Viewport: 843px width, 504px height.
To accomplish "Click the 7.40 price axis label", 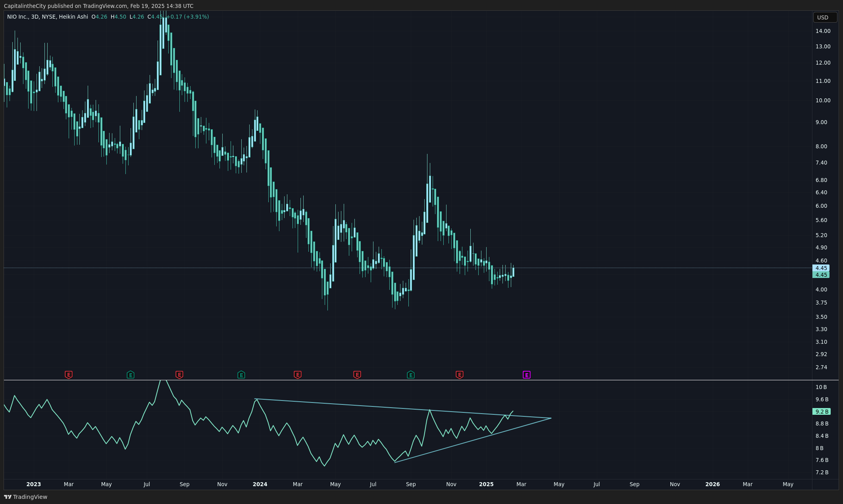I will point(821,163).
